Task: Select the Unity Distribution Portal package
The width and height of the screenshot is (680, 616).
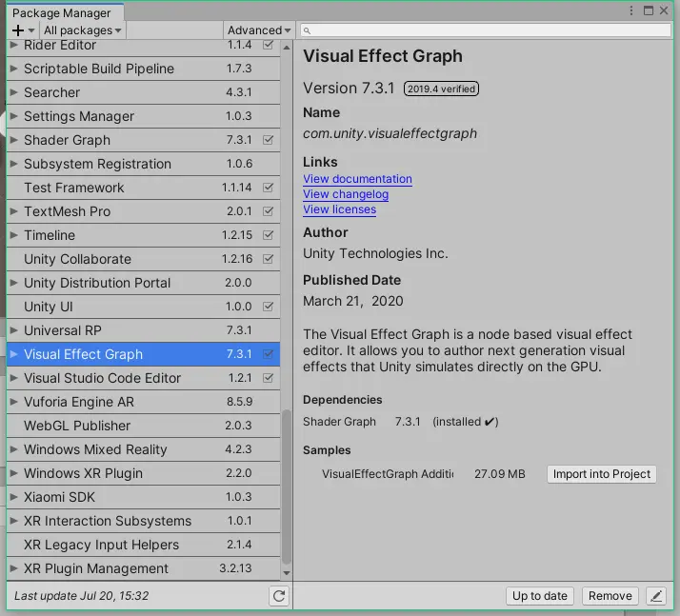Action: tap(143, 283)
